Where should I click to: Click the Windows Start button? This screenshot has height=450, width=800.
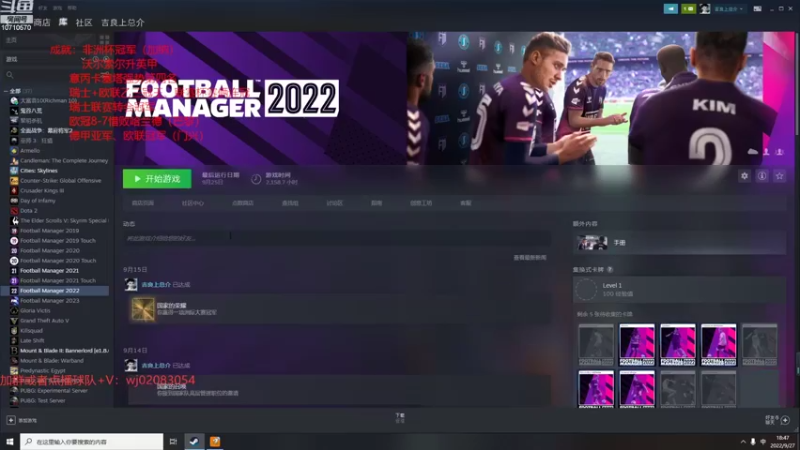(x=9, y=441)
